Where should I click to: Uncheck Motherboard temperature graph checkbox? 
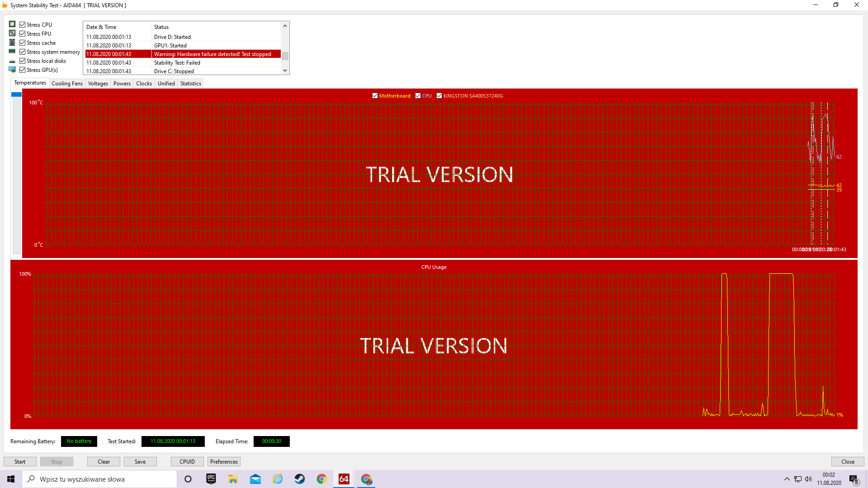click(375, 96)
